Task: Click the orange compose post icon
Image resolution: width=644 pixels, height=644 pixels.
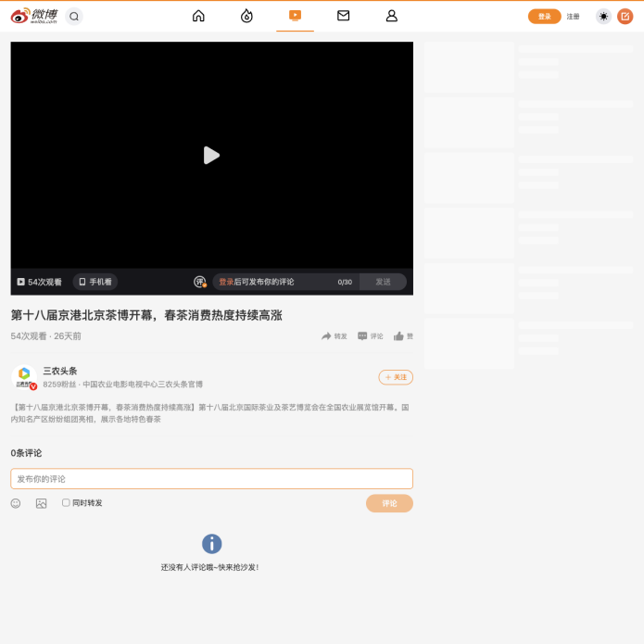Action: 625,17
